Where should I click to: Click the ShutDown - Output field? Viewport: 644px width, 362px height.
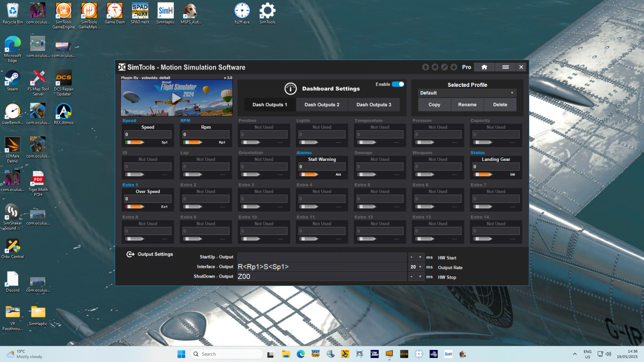pos(322,276)
